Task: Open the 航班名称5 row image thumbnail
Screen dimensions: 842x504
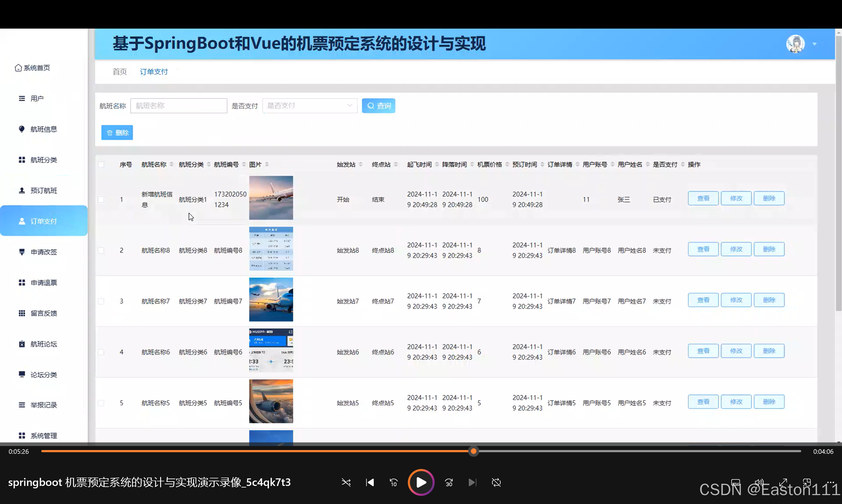Action: coord(271,401)
